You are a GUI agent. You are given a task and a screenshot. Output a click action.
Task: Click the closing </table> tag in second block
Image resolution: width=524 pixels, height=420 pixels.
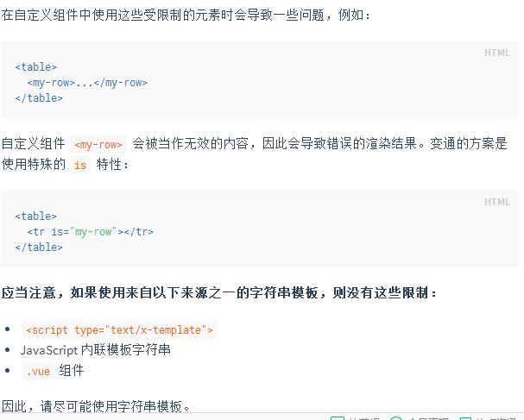pos(39,248)
